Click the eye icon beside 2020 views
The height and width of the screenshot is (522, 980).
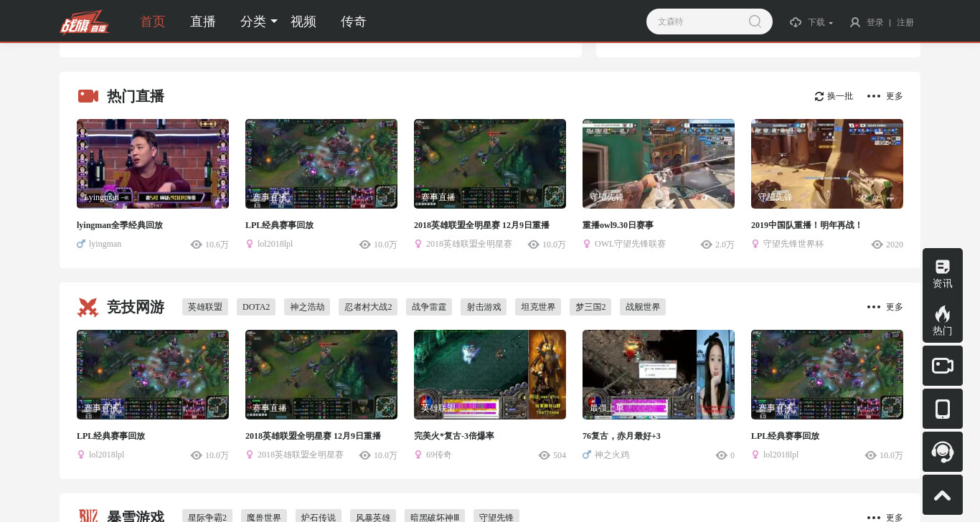coord(877,245)
